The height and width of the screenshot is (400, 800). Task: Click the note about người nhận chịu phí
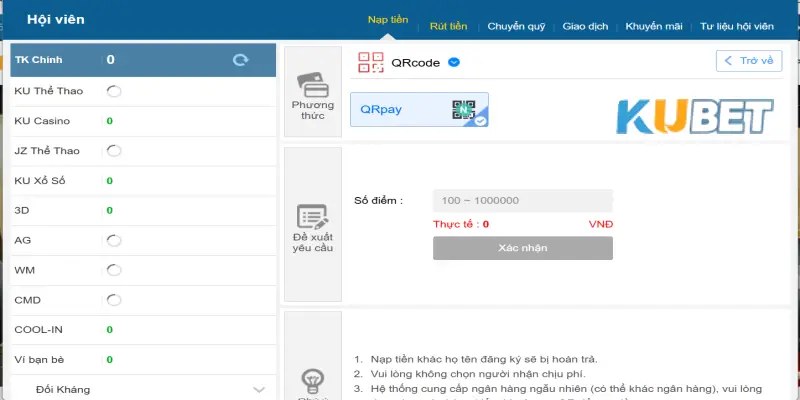tap(478, 374)
